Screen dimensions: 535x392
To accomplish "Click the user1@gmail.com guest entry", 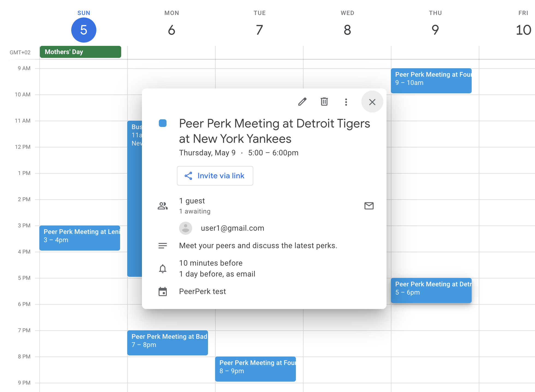I will (232, 228).
